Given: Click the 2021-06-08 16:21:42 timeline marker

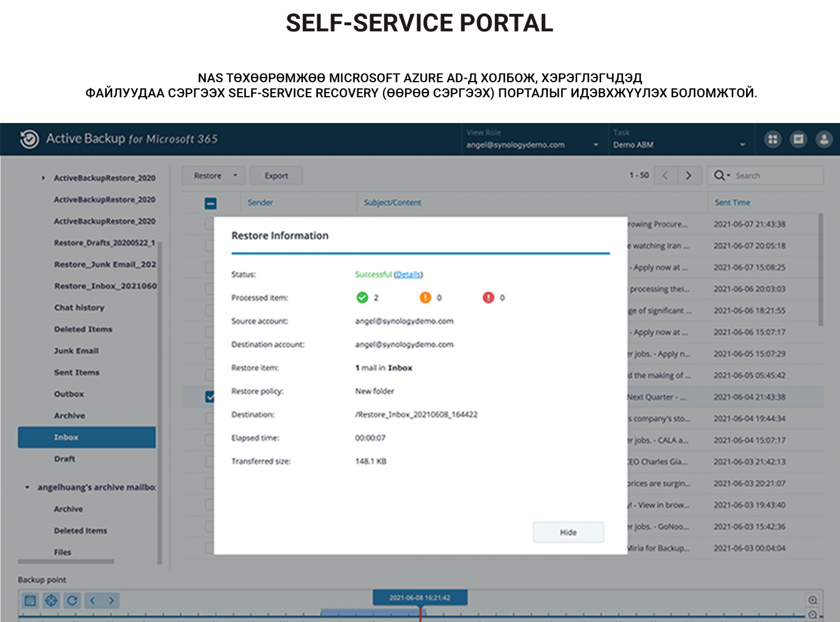Looking at the screenshot, I should coord(420,597).
